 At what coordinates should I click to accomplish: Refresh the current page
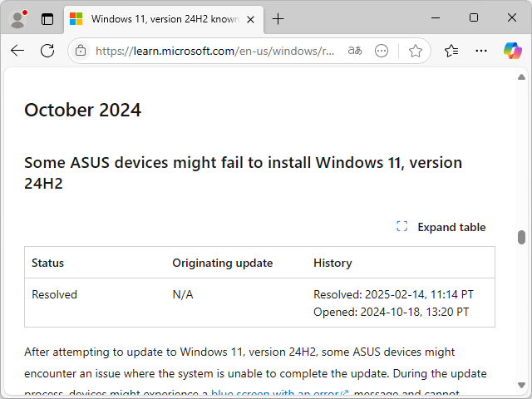point(47,51)
